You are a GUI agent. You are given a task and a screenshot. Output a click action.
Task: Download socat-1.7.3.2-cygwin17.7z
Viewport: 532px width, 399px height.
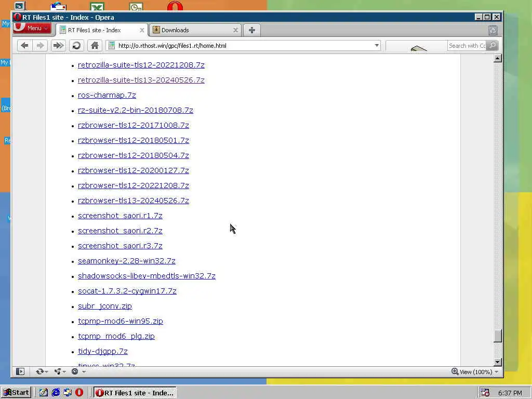click(x=127, y=291)
